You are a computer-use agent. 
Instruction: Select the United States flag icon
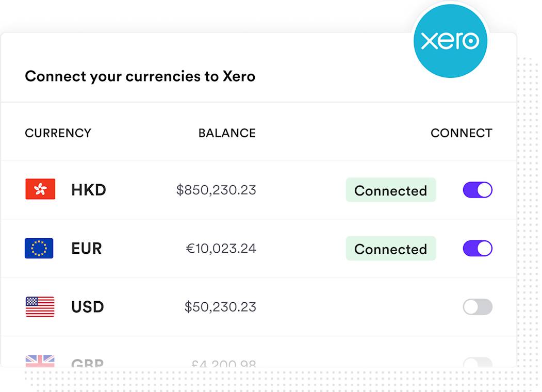click(x=40, y=307)
